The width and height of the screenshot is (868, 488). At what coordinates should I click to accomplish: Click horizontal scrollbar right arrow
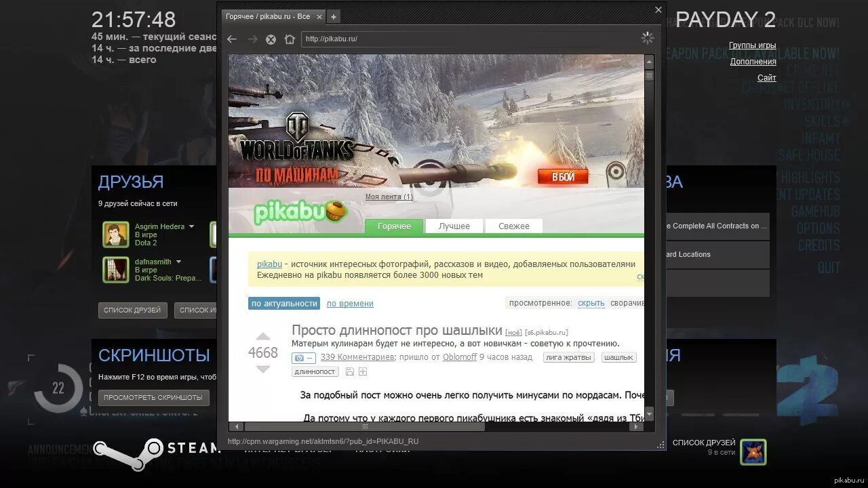coord(636,427)
